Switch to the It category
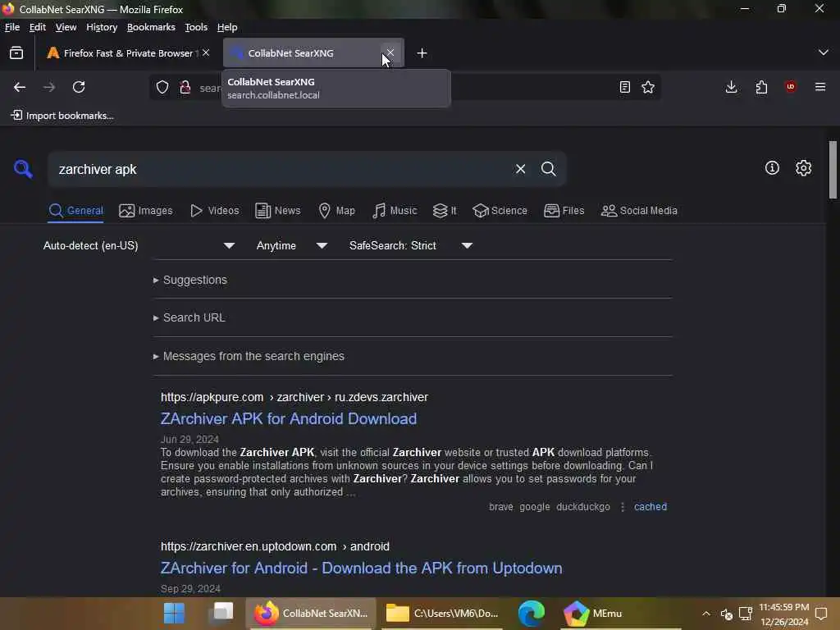840x630 pixels. (x=445, y=211)
